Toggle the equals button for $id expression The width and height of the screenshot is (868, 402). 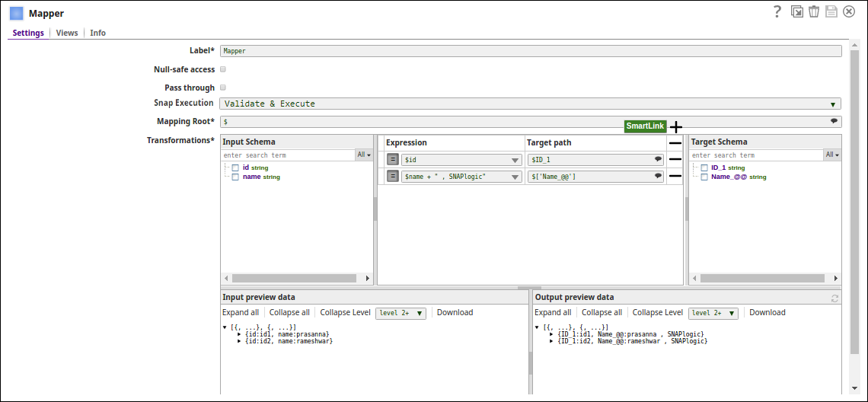392,159
